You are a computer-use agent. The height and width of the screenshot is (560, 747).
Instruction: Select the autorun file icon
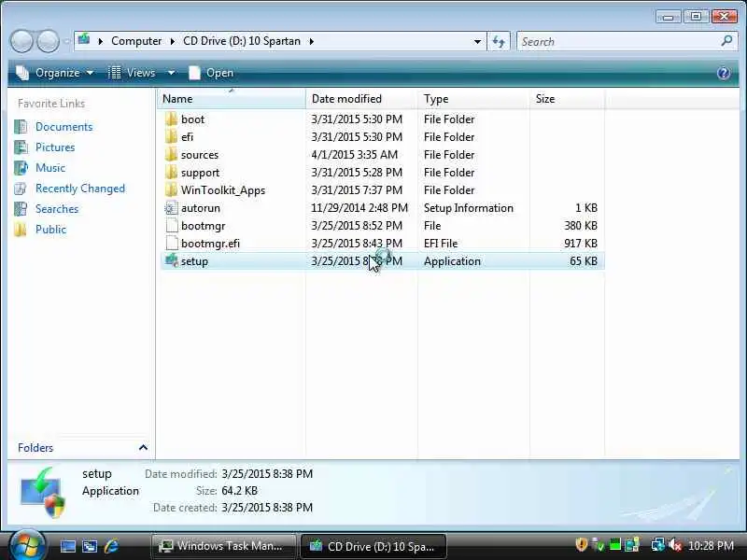tap(172, 208)
